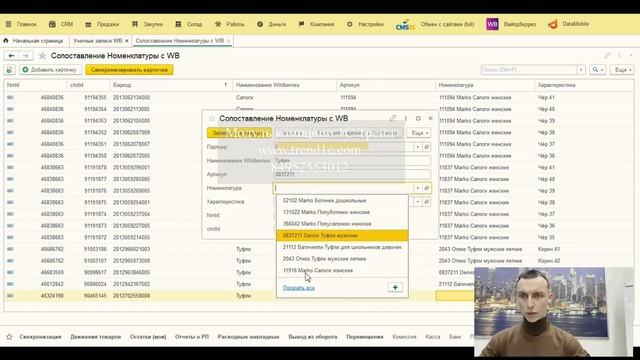The width and height of the screenshot is (640, 360).
Task: Add the main page to favorites with star
Action: tap(42, 56)
